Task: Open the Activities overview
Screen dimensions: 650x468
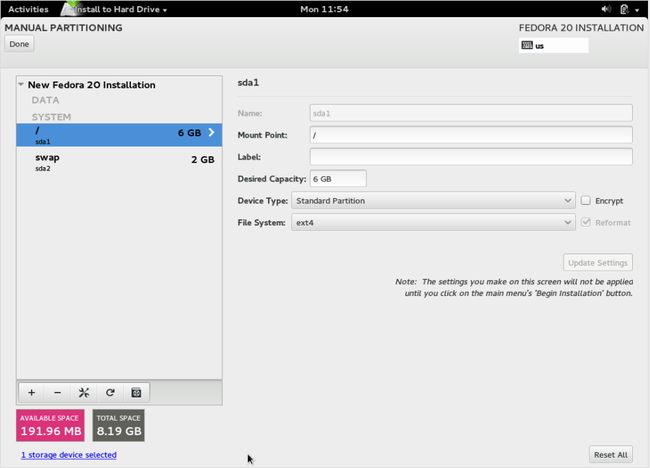Action: click(x=28, y=9)
